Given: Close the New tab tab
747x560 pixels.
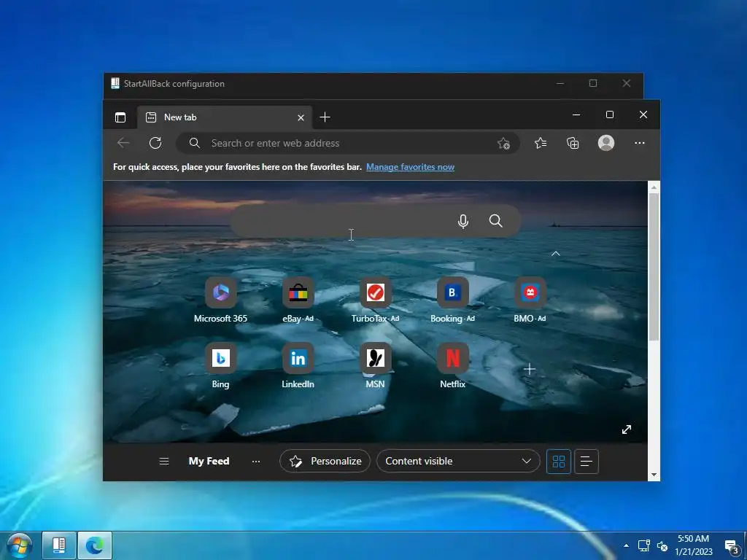Looking at the screenshot, I should point(301,117).
